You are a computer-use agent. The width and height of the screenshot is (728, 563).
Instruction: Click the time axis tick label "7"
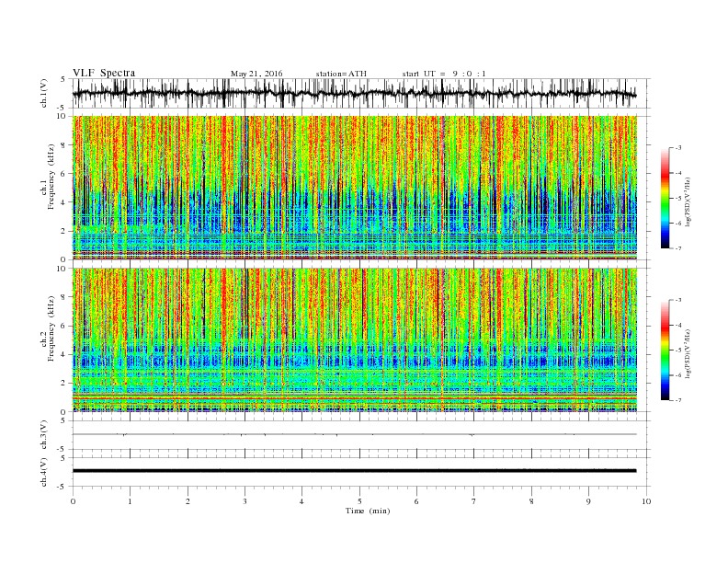point(474,501)
